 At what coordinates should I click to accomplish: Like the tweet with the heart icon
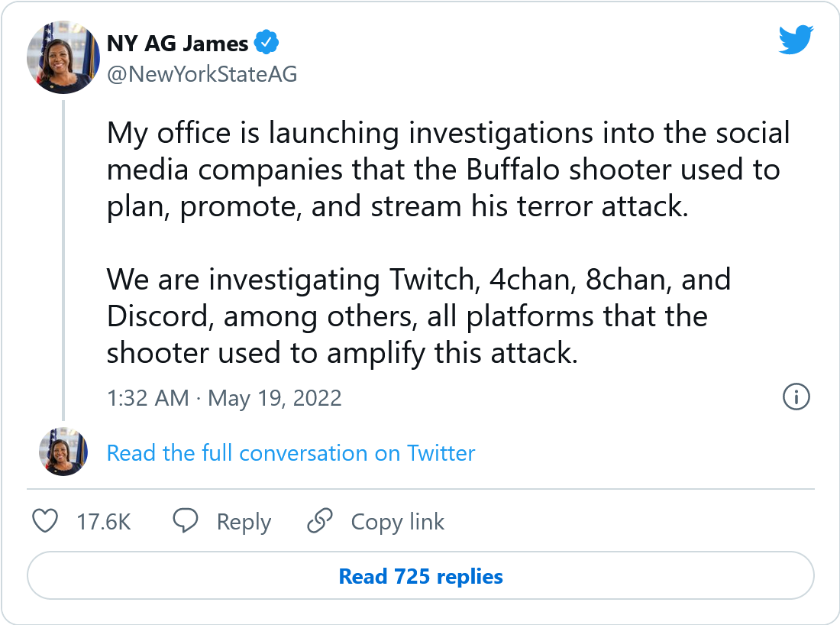tap(46, 522)
